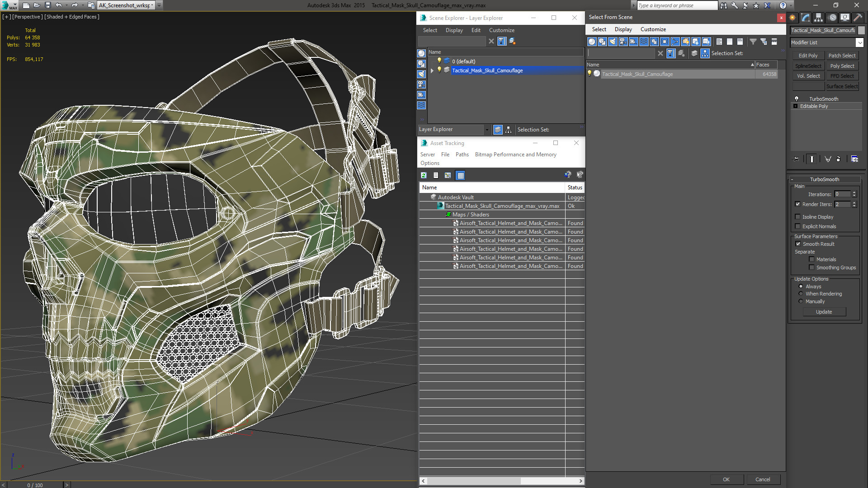Increment the Iterations spinner arrows
Image resolution: width=868 pixels, height=488 pixels.
[x=854, y=194]
